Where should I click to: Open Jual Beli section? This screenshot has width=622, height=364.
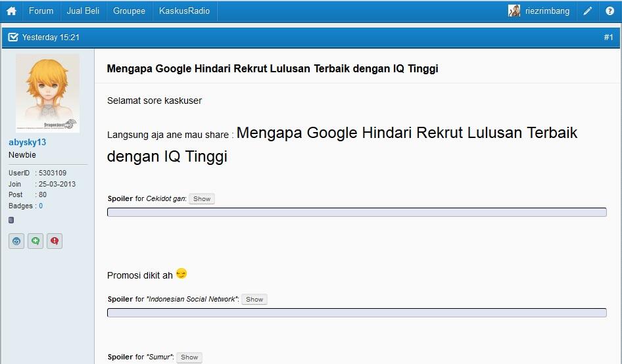click(x=83, y=11)
